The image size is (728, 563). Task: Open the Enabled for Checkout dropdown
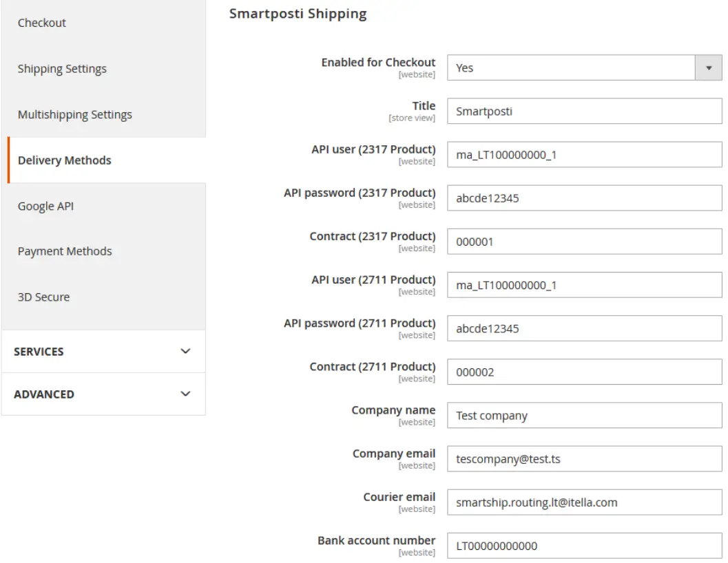tap(585, 67)
